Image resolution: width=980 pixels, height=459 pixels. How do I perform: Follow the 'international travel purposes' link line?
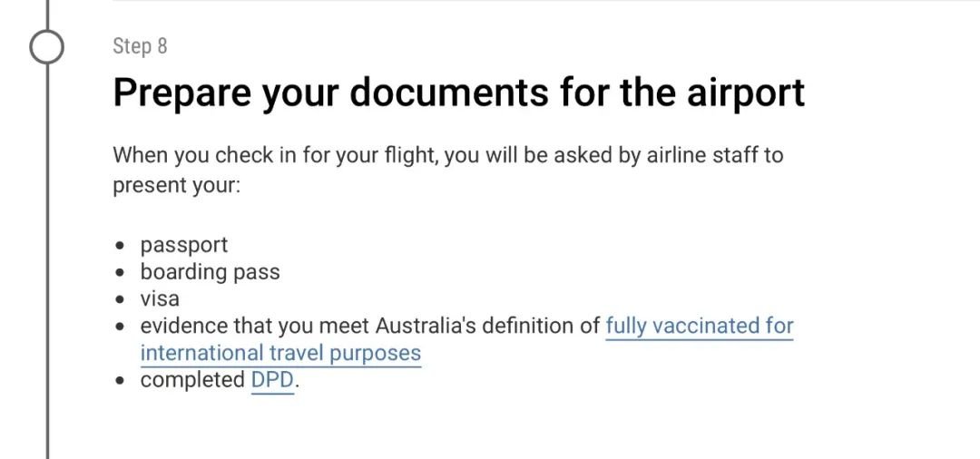[280, 354]
